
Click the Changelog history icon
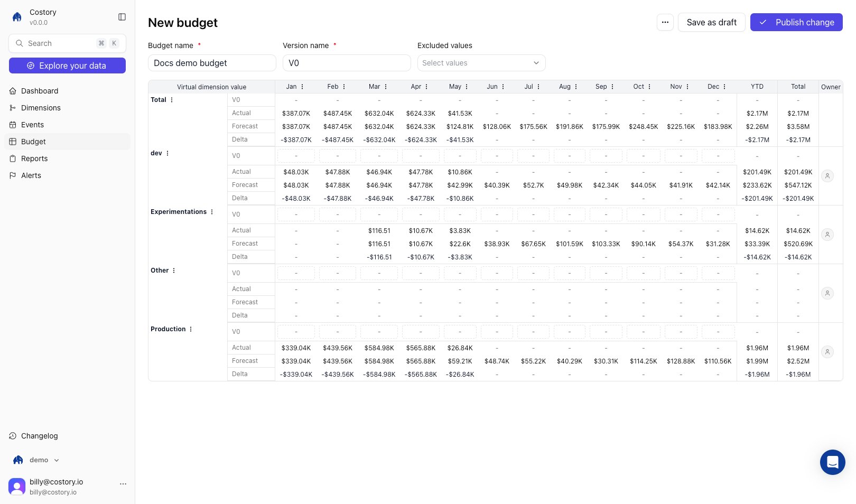(13, 436)
